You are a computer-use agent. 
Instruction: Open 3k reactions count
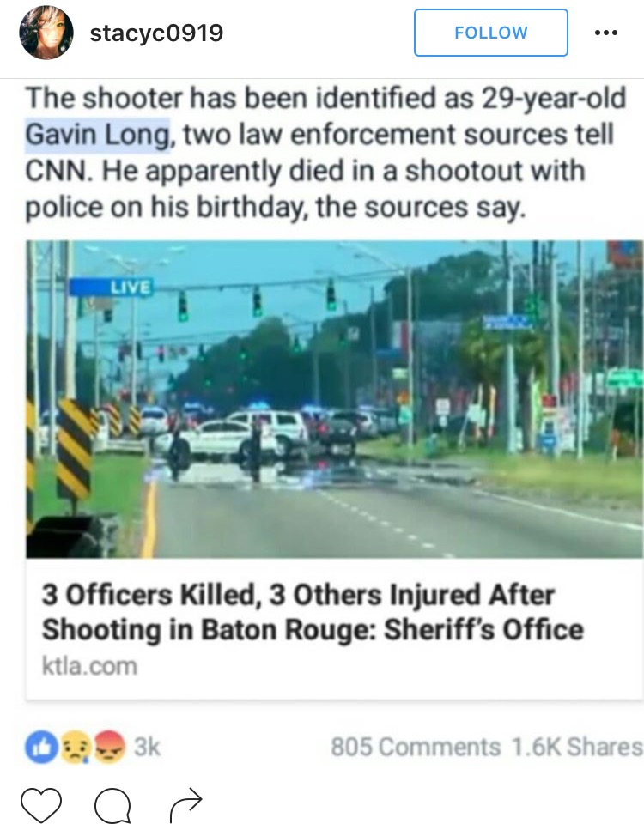147,748
